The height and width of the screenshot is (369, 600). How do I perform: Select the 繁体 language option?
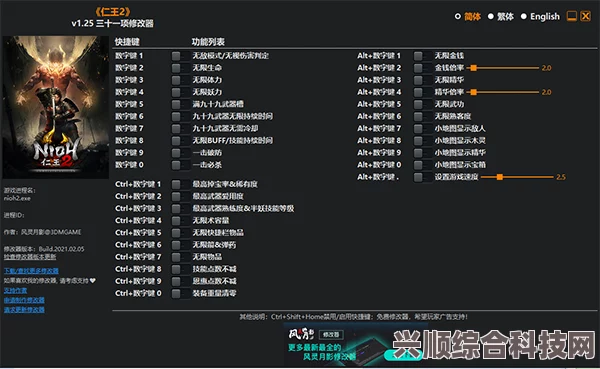501,16
